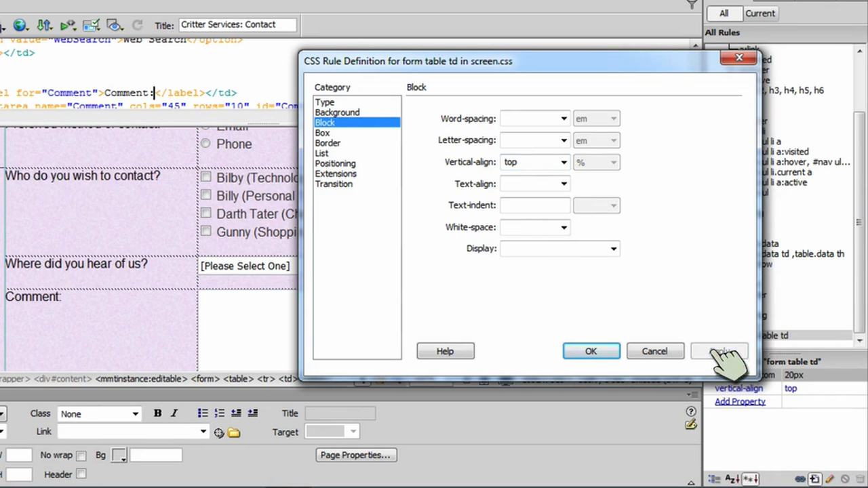Open the Bg color swatch picker
Image resolution: width=868 pixels, height=488 pixels.
[x=119, y=455]
